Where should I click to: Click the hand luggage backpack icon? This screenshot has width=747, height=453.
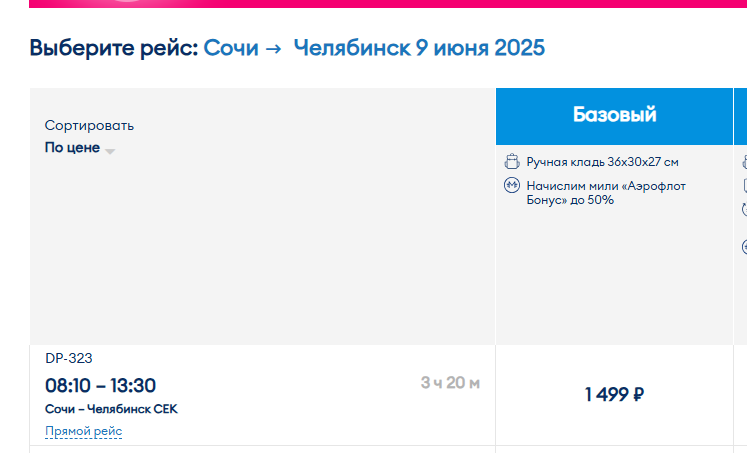point(512,161)
